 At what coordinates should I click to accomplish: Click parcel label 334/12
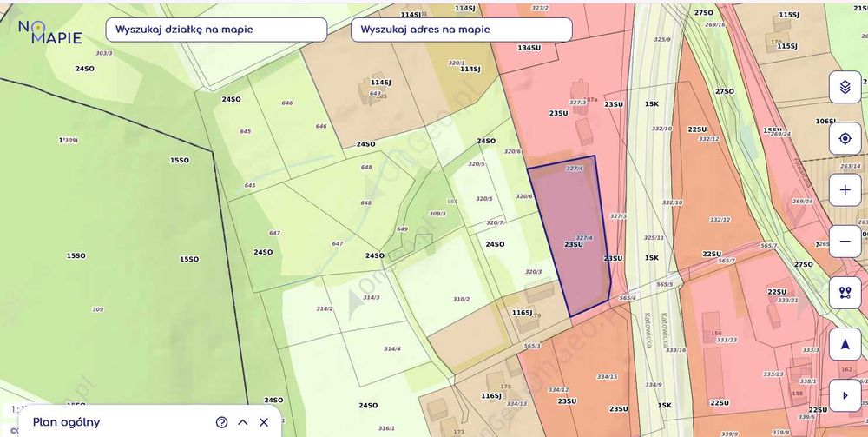coord(558,390)
